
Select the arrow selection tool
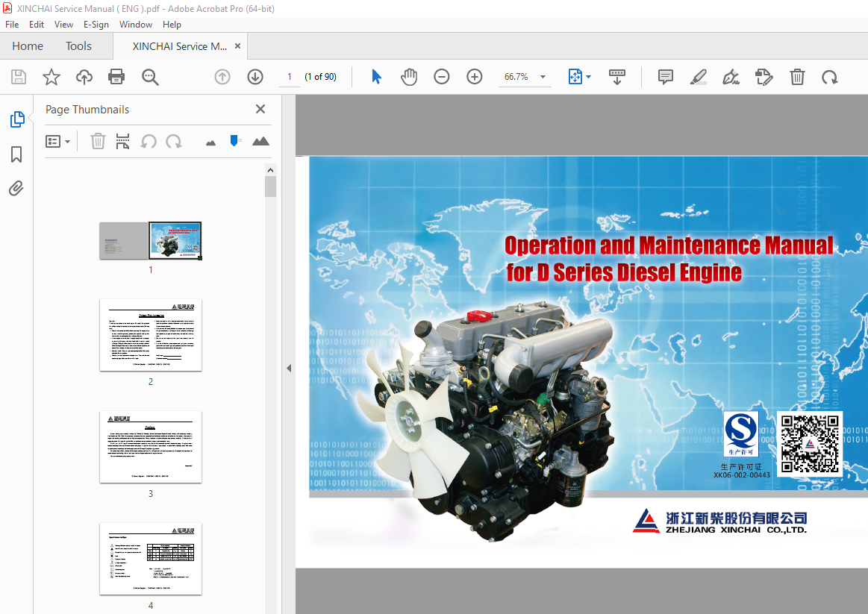(376, 77)
